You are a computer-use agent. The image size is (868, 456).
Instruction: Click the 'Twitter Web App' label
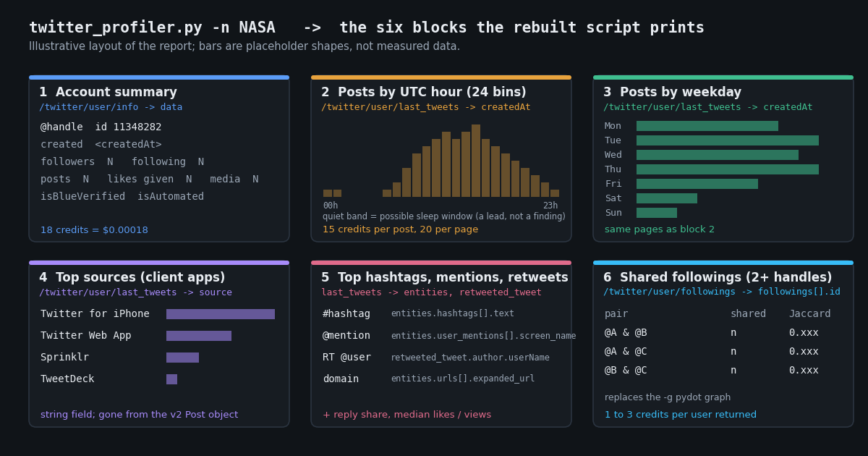coord(86,336)
